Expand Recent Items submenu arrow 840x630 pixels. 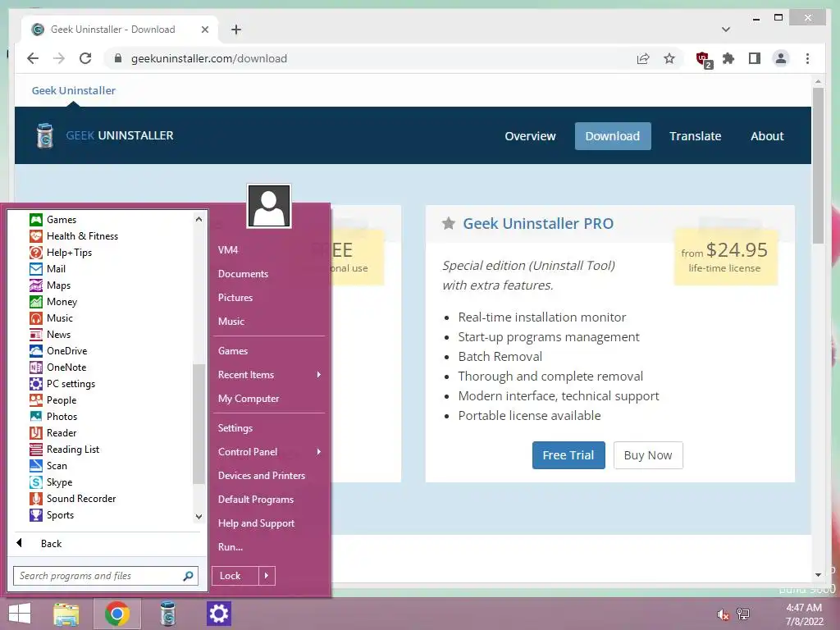tap(319, 374)
